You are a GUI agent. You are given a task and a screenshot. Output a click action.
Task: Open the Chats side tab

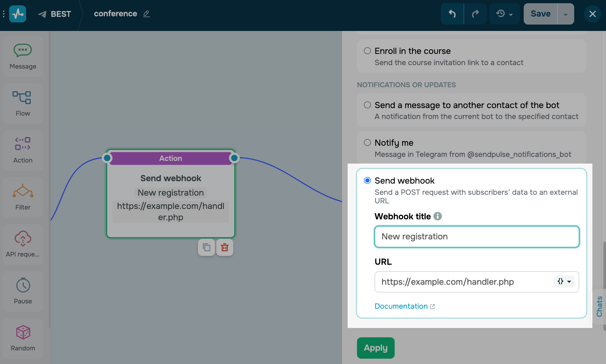tap(599, 306)
